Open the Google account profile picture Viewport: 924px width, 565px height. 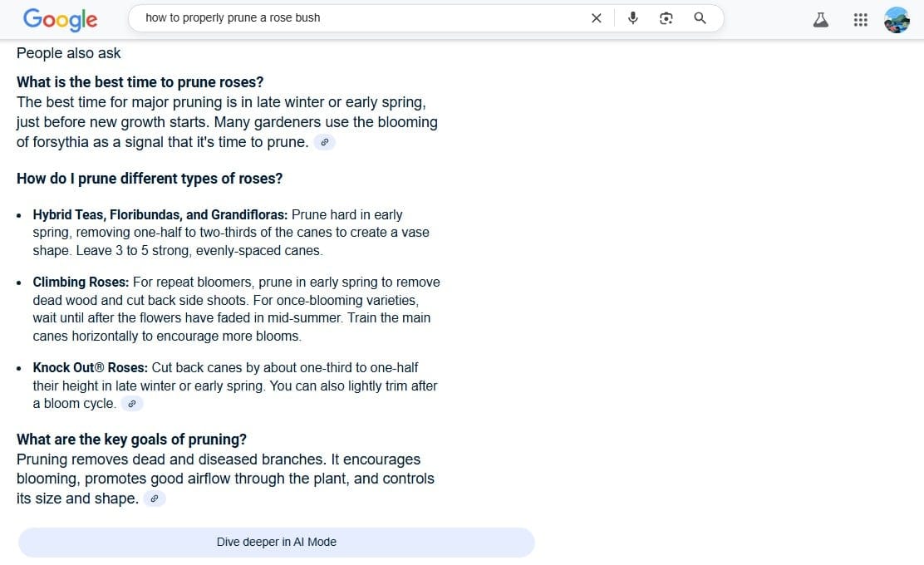897,20
